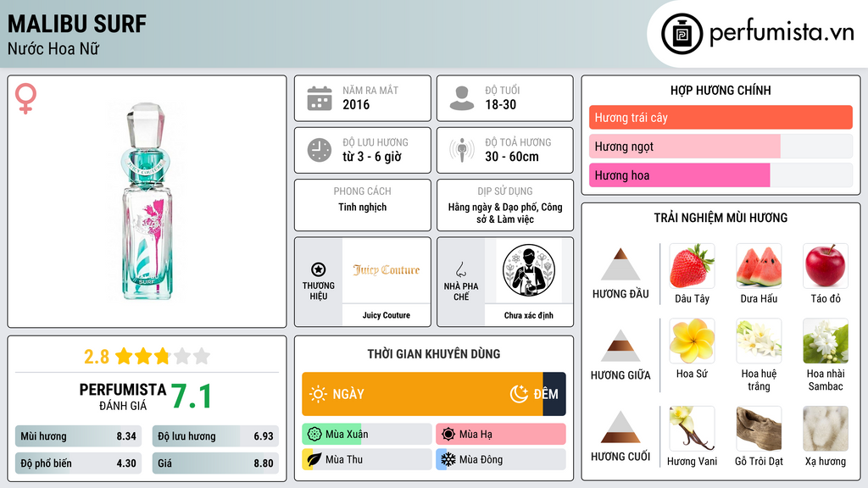Click the Mùa Đông season bar

(501, 459)
